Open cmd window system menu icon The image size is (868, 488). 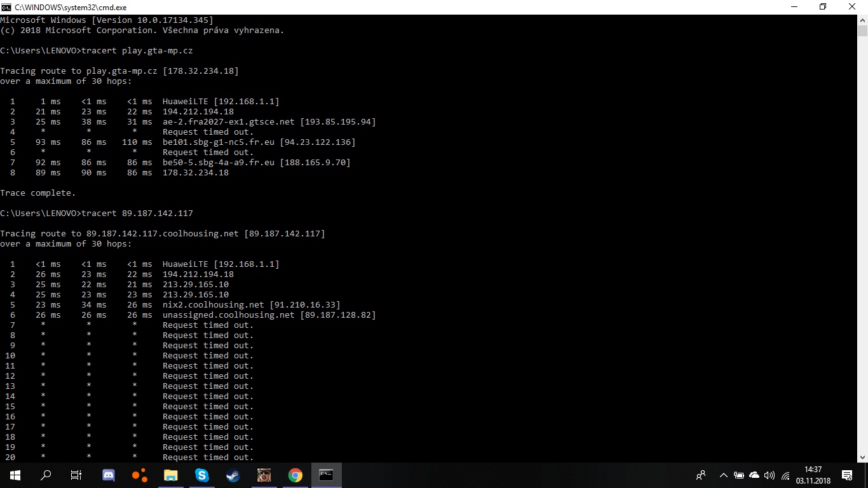click(6, 7)
